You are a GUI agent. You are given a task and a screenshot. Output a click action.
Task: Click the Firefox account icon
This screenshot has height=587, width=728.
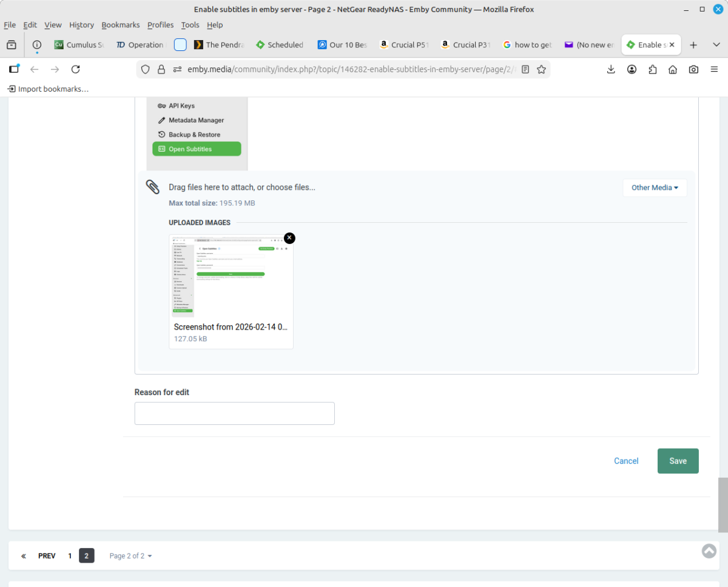[x=632, y=69]
